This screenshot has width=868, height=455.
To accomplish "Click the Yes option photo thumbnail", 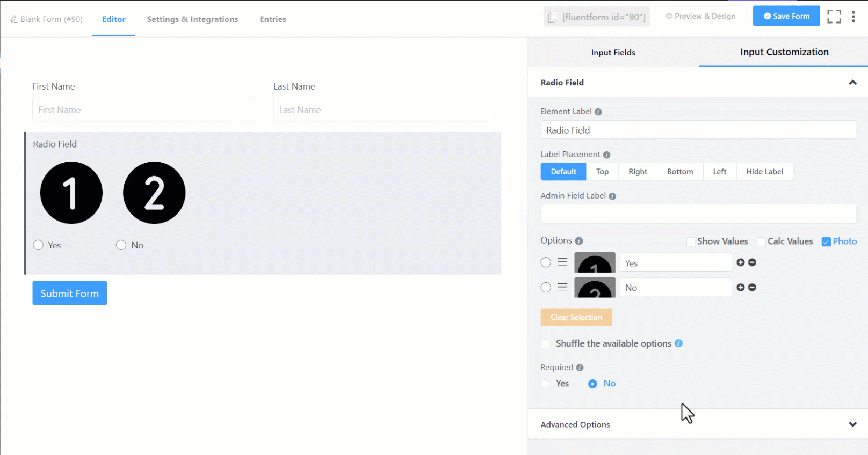I will coord(595,263).
